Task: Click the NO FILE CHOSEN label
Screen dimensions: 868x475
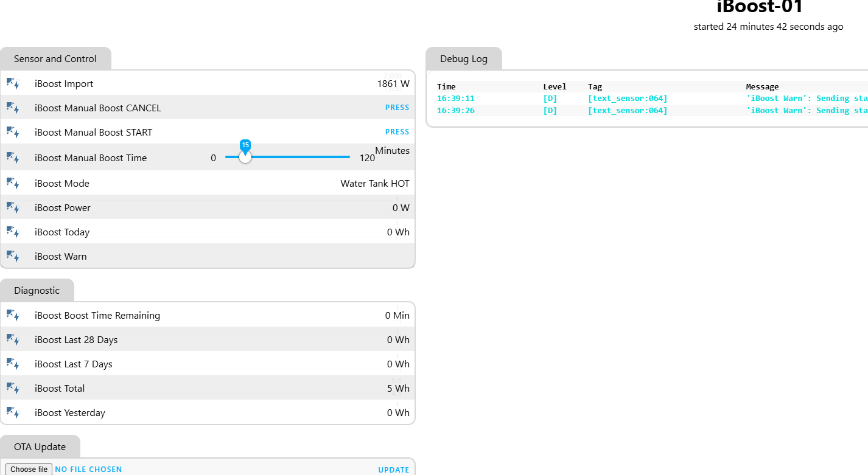Action: [88, 470]
